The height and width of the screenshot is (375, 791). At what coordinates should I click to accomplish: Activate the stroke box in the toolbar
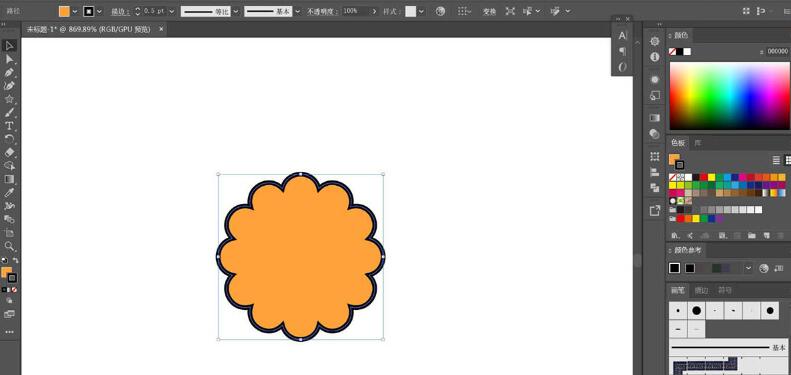point(13,278)
